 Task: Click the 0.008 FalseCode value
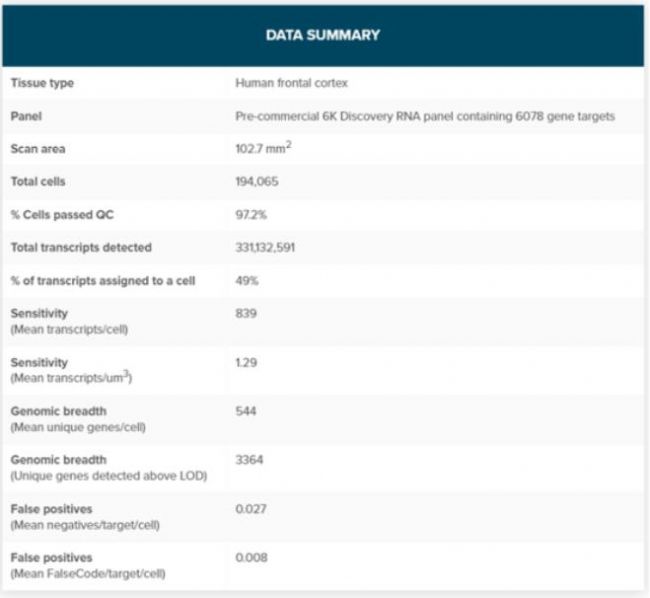(251, 557)
